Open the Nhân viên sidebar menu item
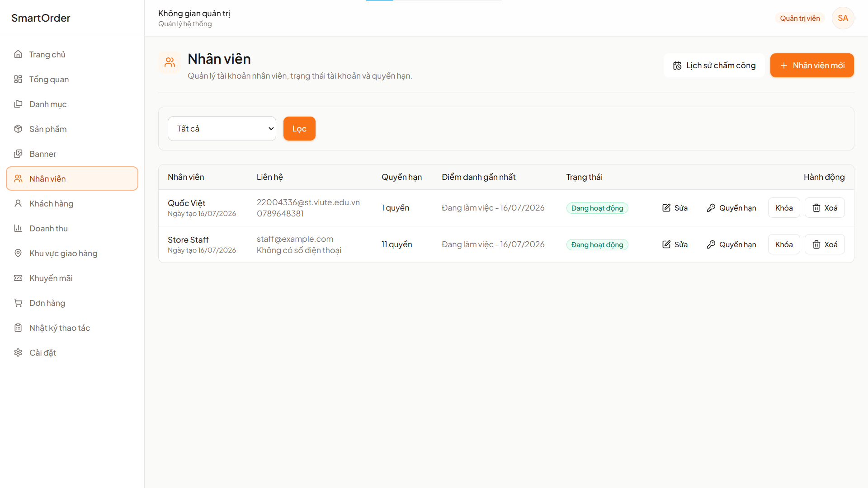The width and height of the screenshot is (868, 488). (72, 178)
